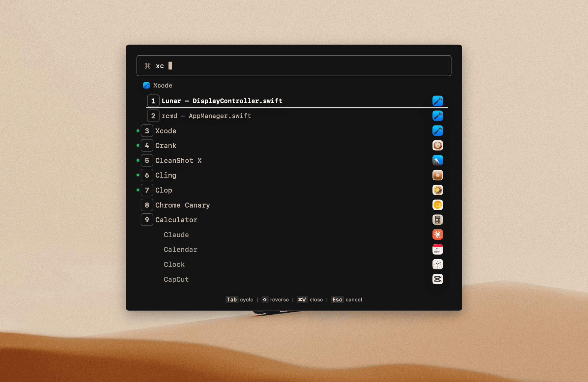Screen dimensions: 588x382
Task: Click the Xcode icon in the Lunar DisplayController.swift row
Action: pyautogui.click(x=437, y=101)
